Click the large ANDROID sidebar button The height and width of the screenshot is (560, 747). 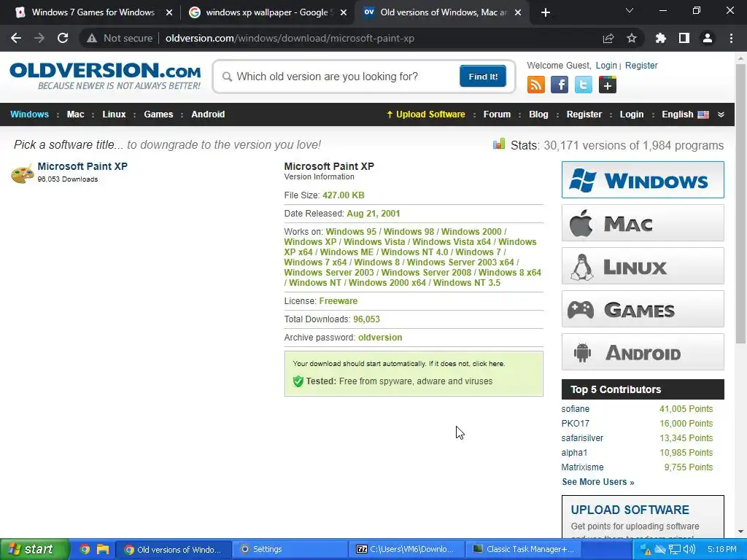pyautogui.click(x=643, y=352)
